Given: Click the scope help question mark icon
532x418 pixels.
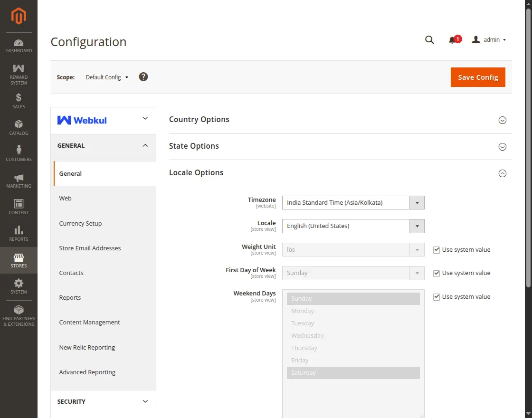Looking at the screenshot, I should tap(143, 76).
